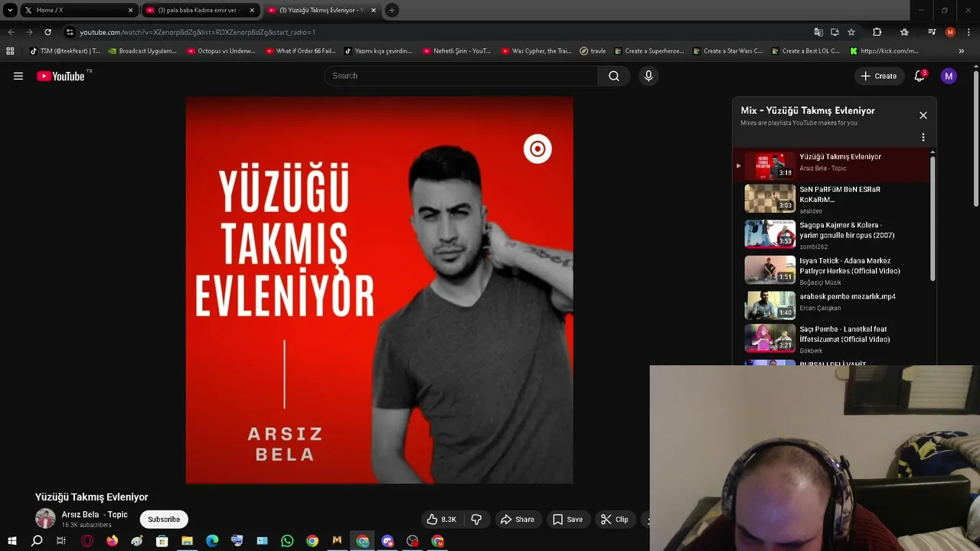Open Create menu in YouTube header
Screen dimensions: 980x551
[x=879, y=76]
